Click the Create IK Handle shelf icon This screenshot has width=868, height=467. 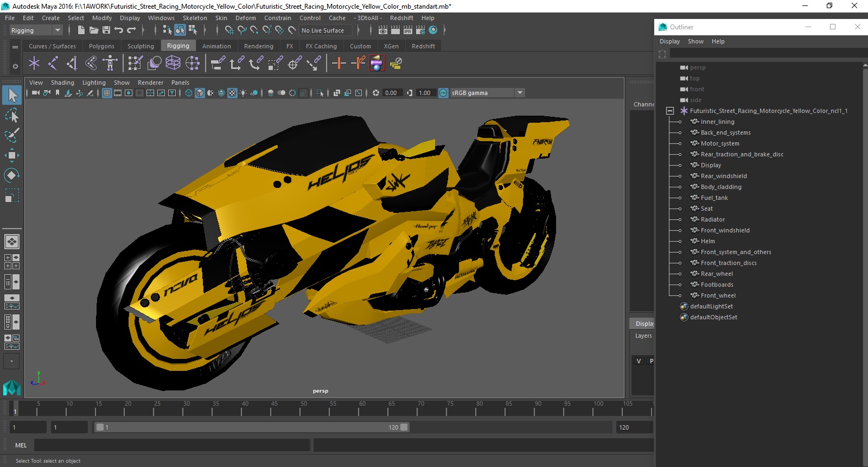[72, 64]
